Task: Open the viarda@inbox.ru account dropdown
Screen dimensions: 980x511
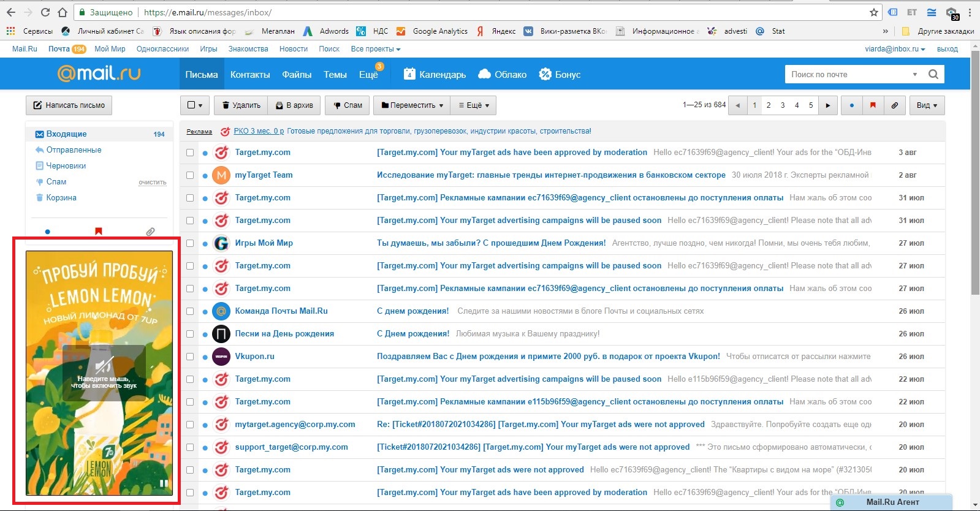Action: tap(895, 49)
